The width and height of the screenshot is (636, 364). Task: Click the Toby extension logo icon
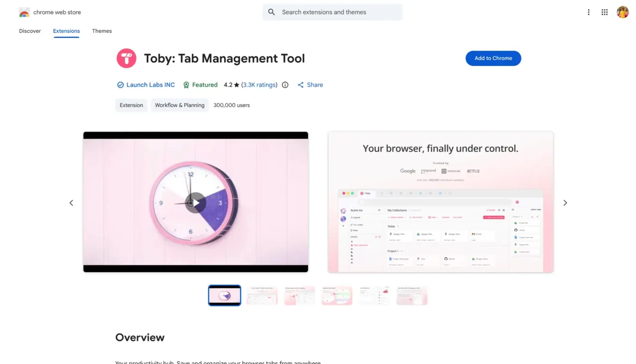[126, 58]
